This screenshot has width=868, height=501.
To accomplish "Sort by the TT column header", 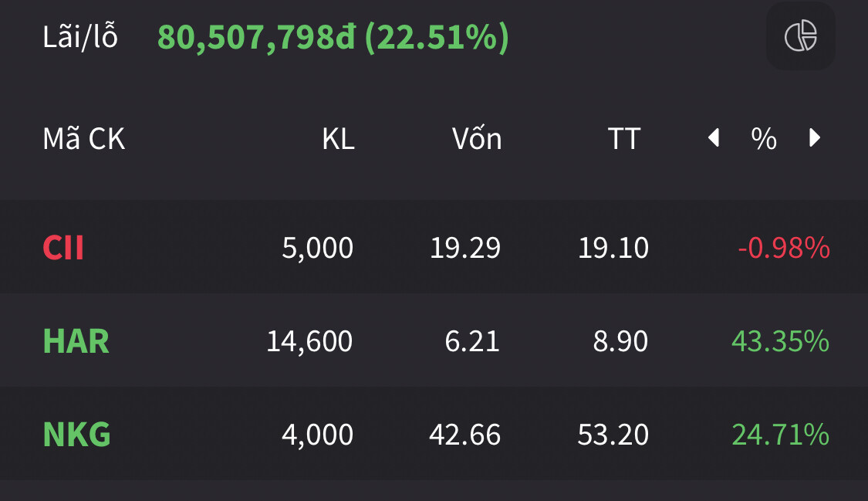I will click(x=623, y=140).
